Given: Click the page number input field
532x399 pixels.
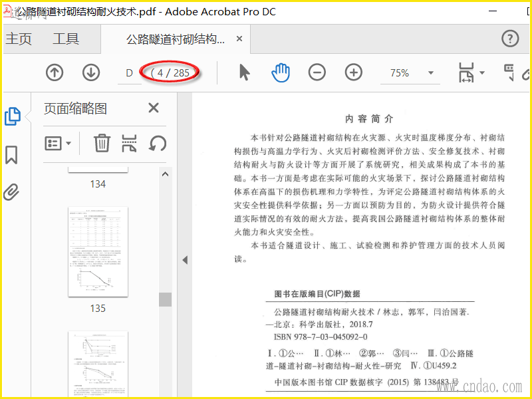Looking at the screenshot, I should 129,73.
